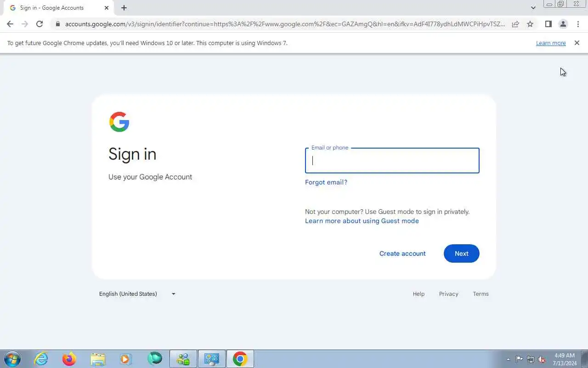Click the browser forward arrow
Image resolution: width=588 pixels, height=368 pixels.
point(25,24)
